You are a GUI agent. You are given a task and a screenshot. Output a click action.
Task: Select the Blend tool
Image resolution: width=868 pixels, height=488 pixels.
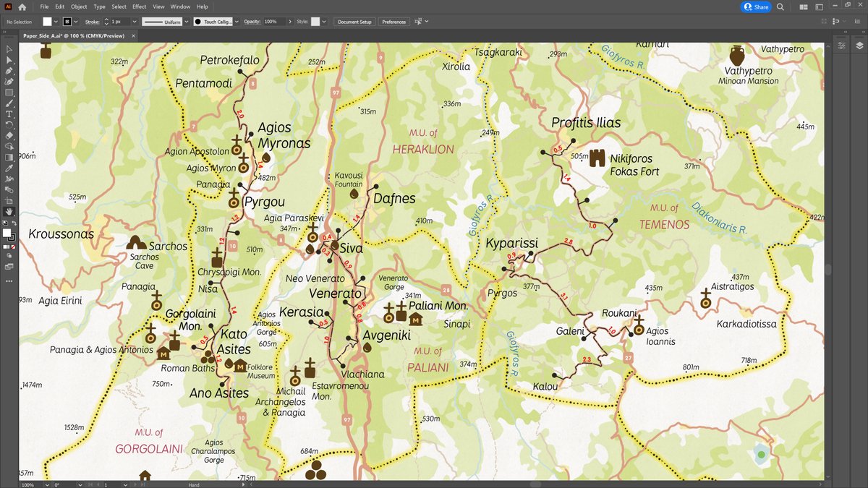(x=9, y=189)
